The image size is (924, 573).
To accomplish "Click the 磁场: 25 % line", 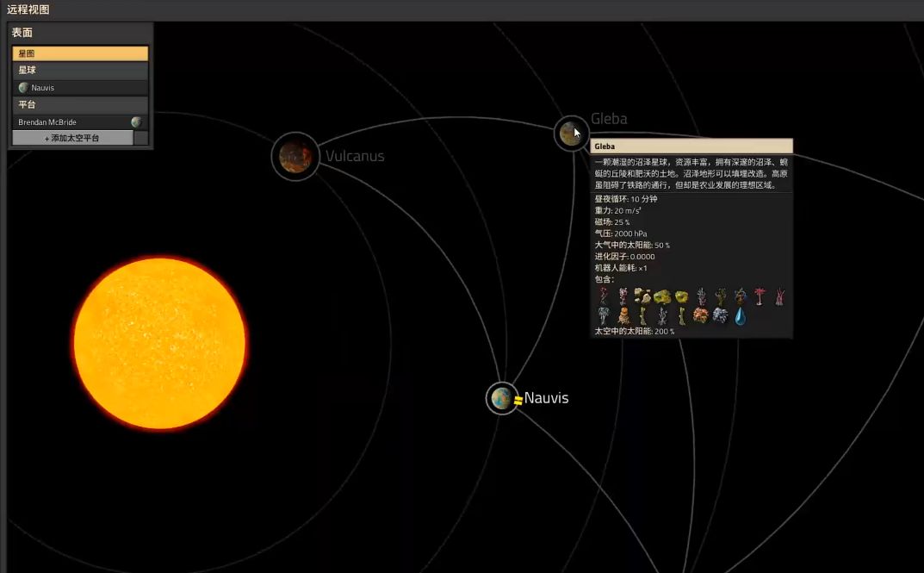I will pyautogui.click(x=612, y=222).
